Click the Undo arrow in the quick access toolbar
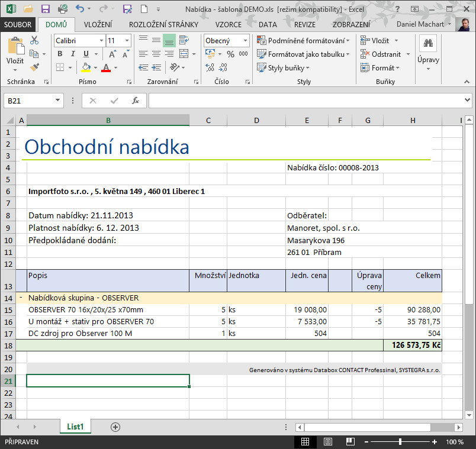Image resolution: width=476 pixels, height=449 pixels. [80, 9]
